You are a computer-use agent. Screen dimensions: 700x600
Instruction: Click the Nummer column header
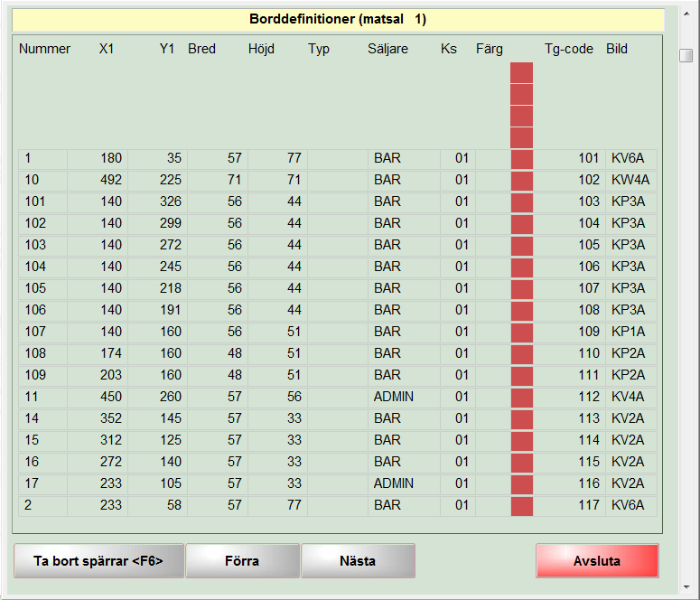(x=44, y=49)
